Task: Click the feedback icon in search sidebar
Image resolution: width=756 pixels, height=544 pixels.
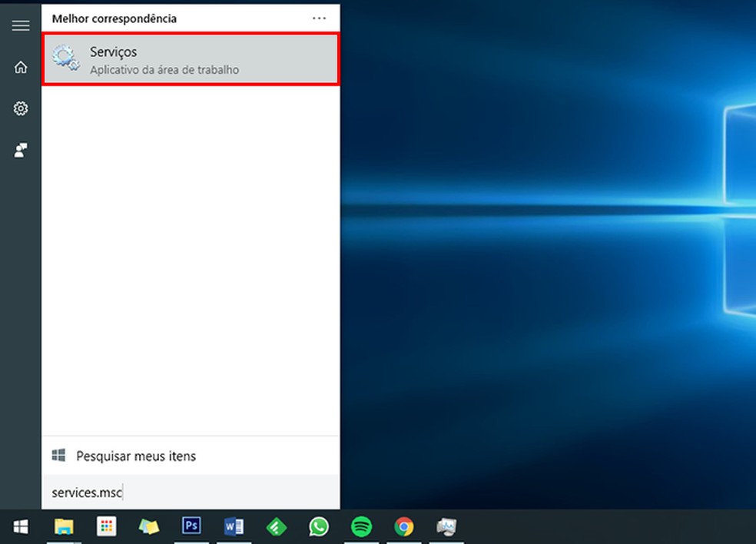Action: point(21,151)
